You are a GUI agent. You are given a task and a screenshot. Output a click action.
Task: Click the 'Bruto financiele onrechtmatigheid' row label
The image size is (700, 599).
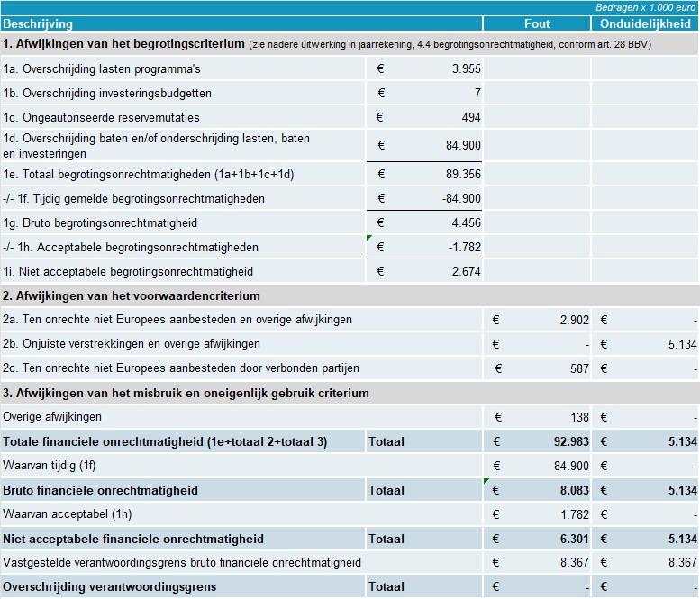click(x=100, y=491)
